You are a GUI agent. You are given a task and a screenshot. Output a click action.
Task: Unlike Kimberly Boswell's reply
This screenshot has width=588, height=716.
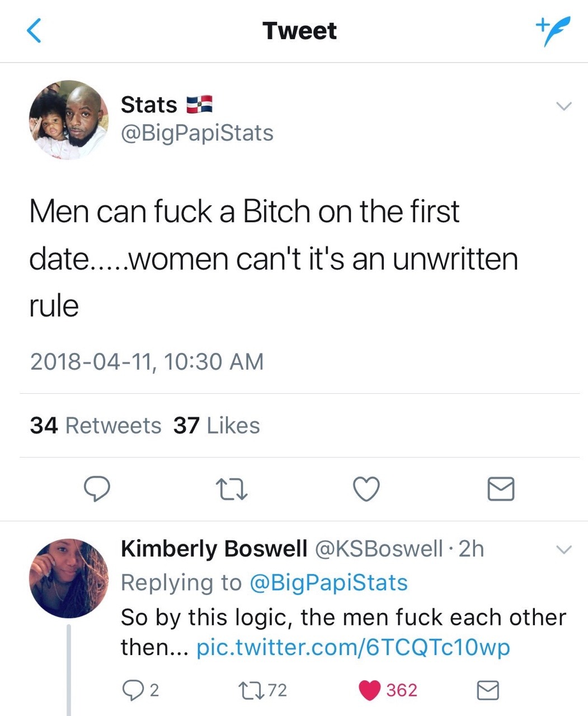click(x=370, y=690)
